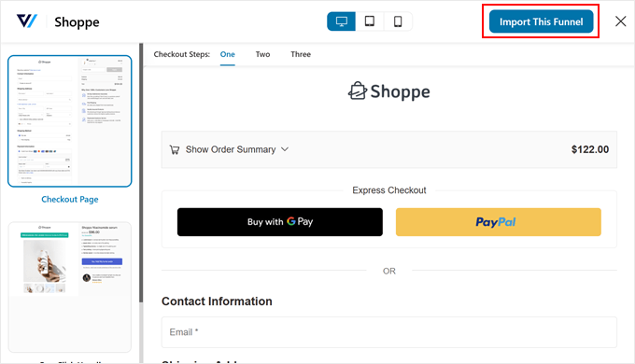The height and width of the screenshot is (364, 635).
Task: Select checkout step Three tab
Action: 301,54
